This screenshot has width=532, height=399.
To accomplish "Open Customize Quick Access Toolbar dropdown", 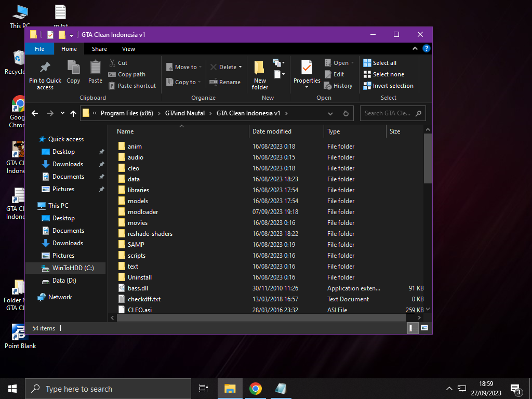I will [x=71, y=35].
